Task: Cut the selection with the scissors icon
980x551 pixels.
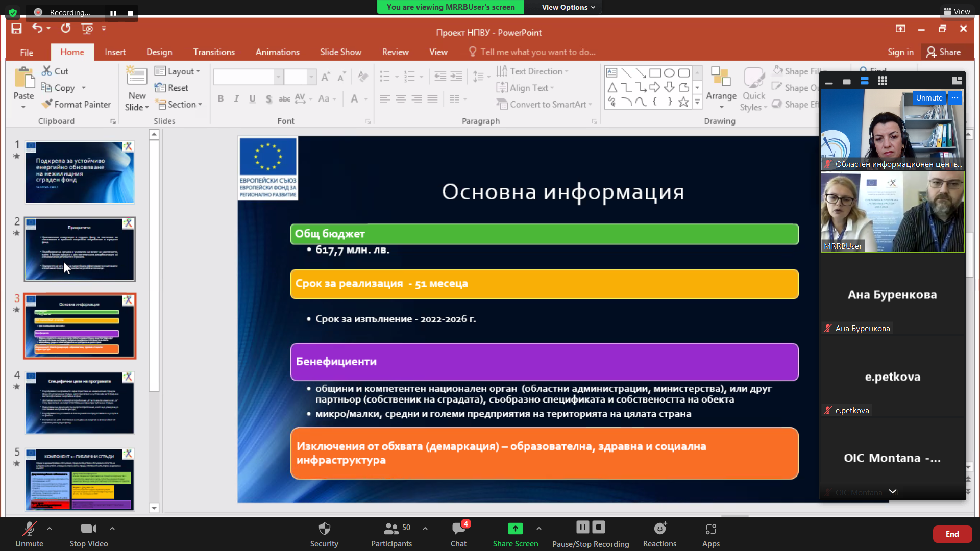Action: [55, 71]
